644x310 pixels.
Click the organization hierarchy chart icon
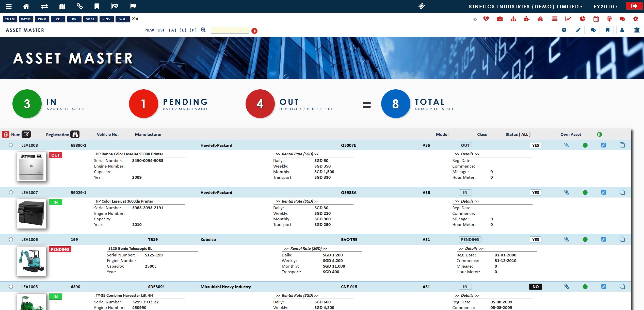click(513, 19)
